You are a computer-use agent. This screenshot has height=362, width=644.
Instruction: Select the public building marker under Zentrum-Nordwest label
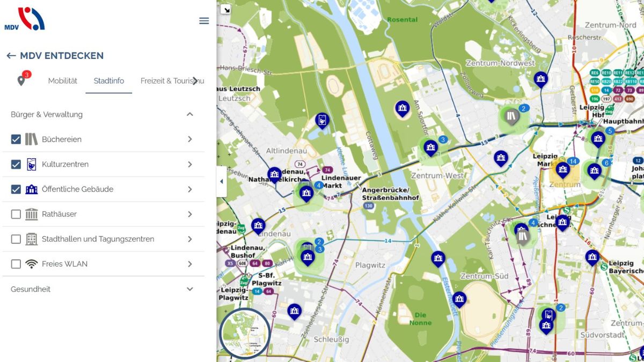pos(540,79)
